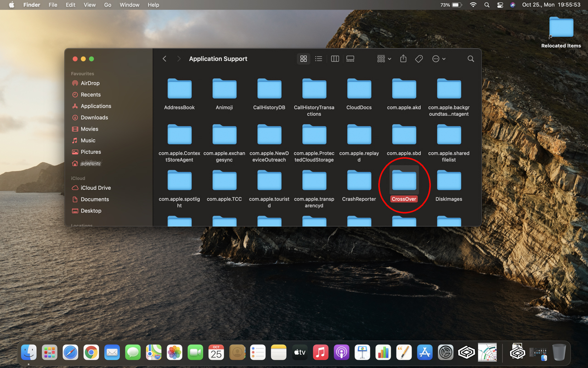Screen dimensions: 588x368
Task: Click the date and time in menu bar
Action: pyautogui.click(x=551, y=5)
